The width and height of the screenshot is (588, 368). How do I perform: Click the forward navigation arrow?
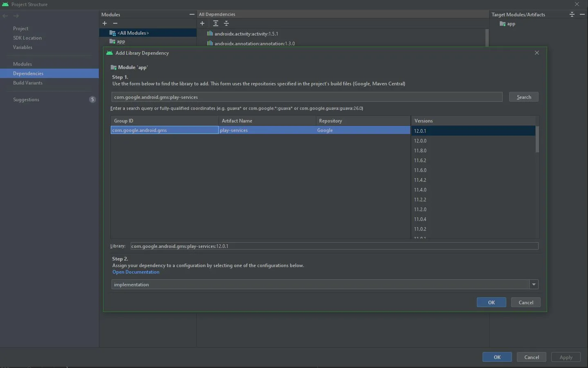[16, 16]
